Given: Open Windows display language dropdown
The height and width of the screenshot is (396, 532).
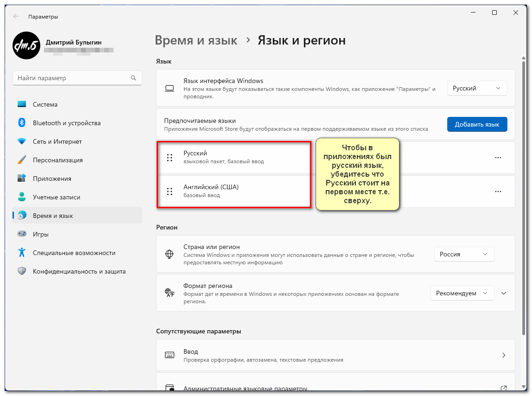Looking at the screenshot, I should click(477, 88).
